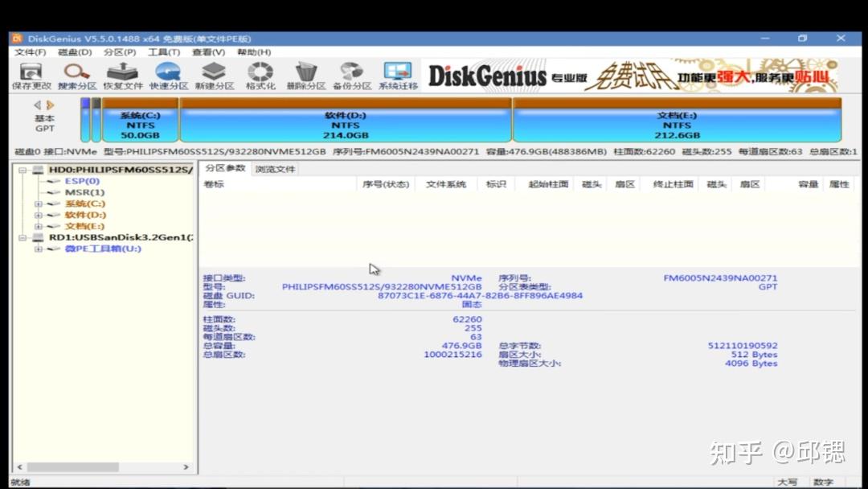Viewport: 868px width, 489px height.
Task: Expand the 系统(C:) tree node
Action: [39, 203]
